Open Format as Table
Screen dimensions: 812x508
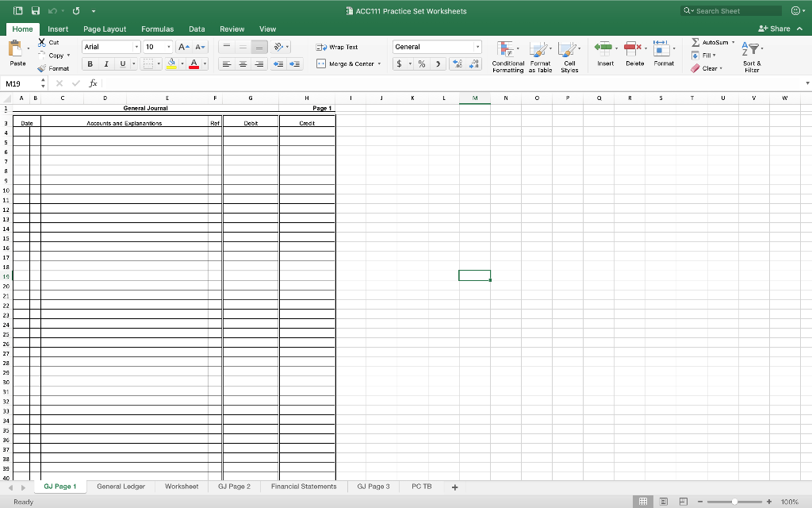click(x=539, y=57)
